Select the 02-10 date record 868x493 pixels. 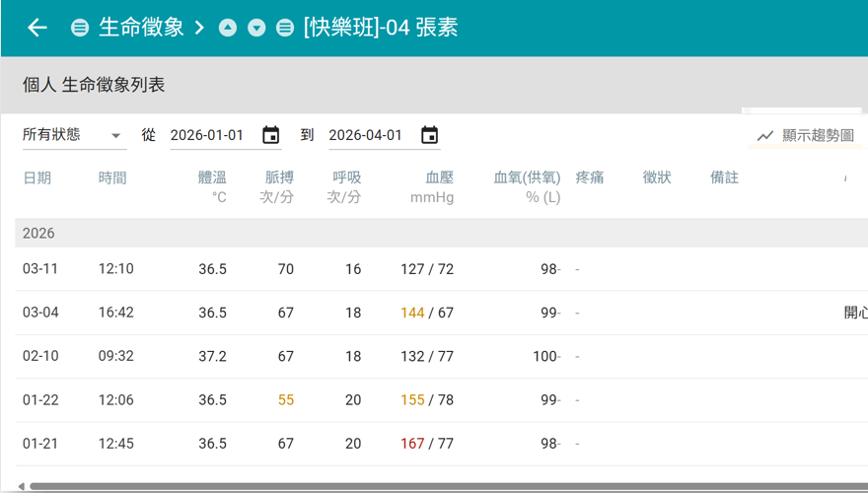tap(40, 356)
